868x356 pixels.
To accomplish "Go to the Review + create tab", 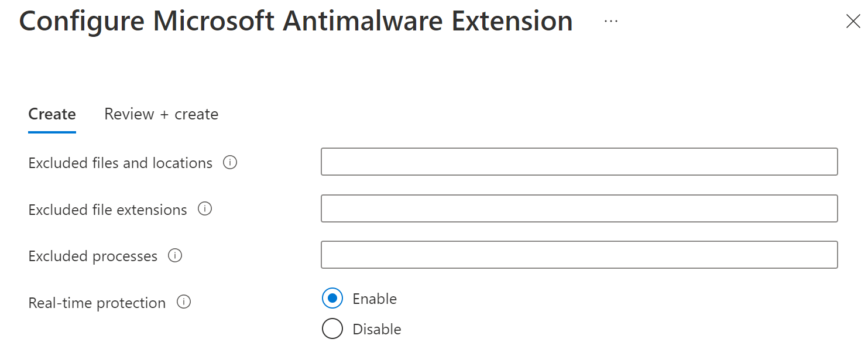I will [x=161, y=114].
